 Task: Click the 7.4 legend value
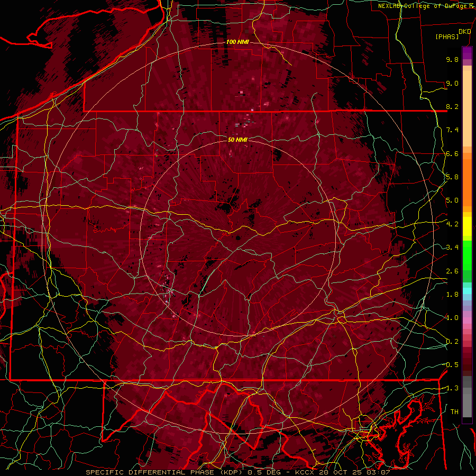(452, 130)
